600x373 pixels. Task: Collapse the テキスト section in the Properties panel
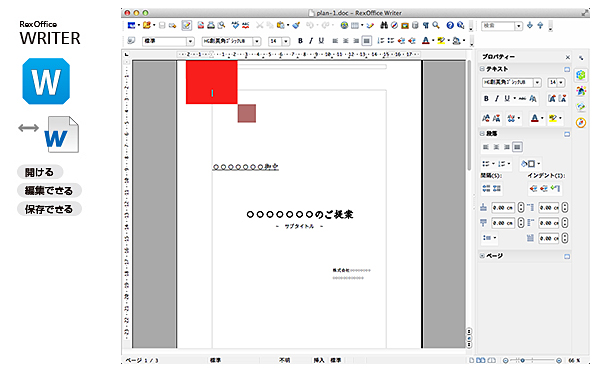[482, 69]
